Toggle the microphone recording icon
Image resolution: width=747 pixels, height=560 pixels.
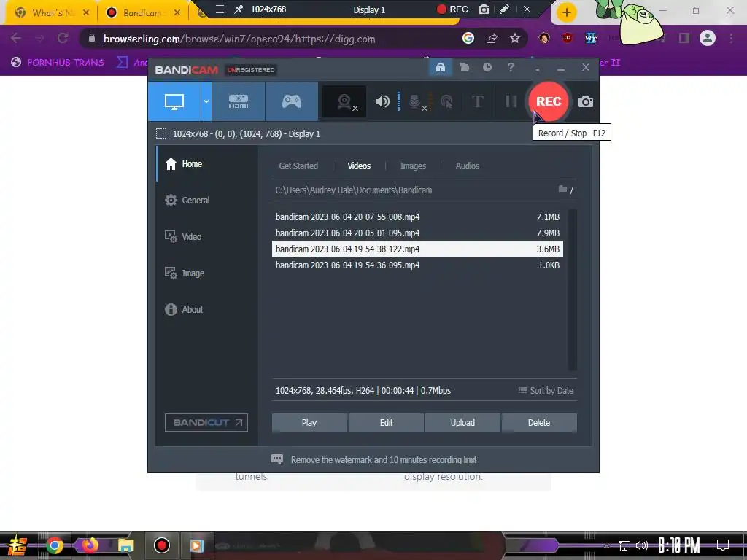click(415, 101)
